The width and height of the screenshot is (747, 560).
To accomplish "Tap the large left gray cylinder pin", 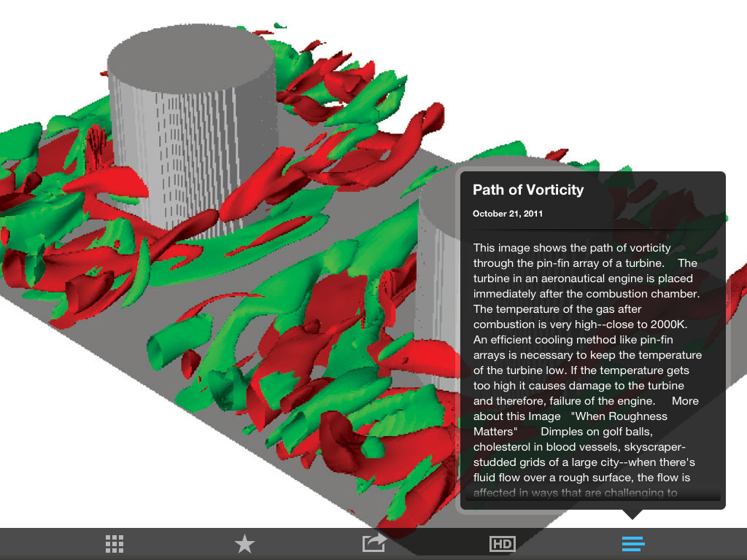I will [x=193, y=131].
